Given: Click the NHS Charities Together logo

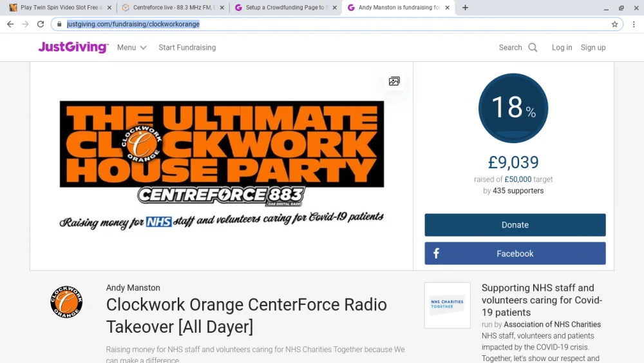Looking at the screenshot, I should [x=448, y=305].
